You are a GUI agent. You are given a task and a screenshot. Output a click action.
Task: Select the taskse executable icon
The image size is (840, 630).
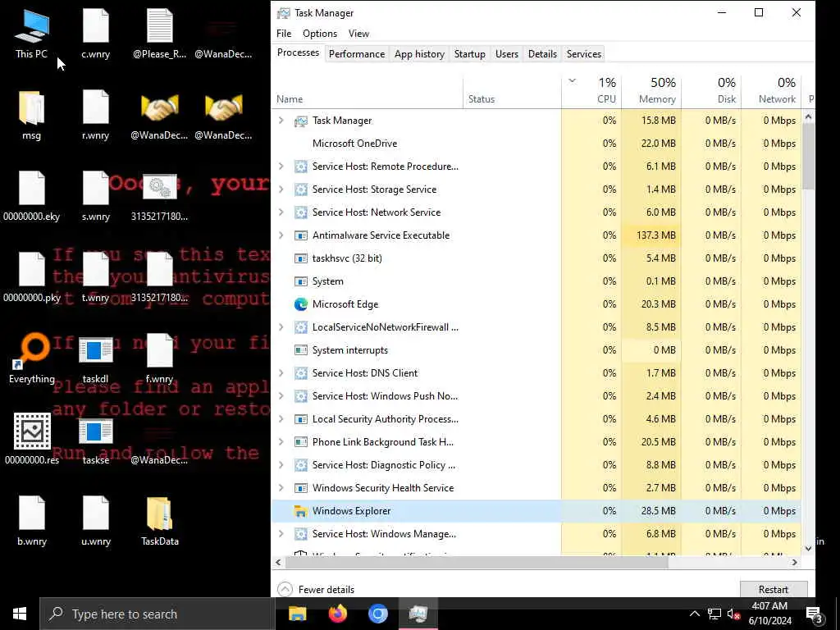coord(95,440)
